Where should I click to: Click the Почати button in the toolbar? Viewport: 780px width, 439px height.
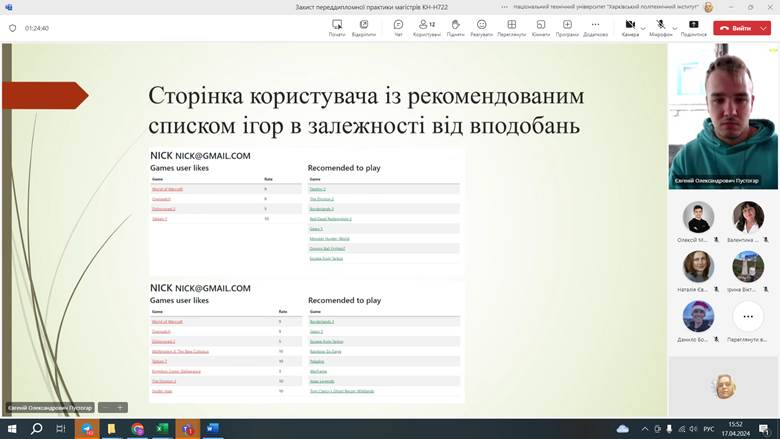pyautogui.click(x=337, y=27)
